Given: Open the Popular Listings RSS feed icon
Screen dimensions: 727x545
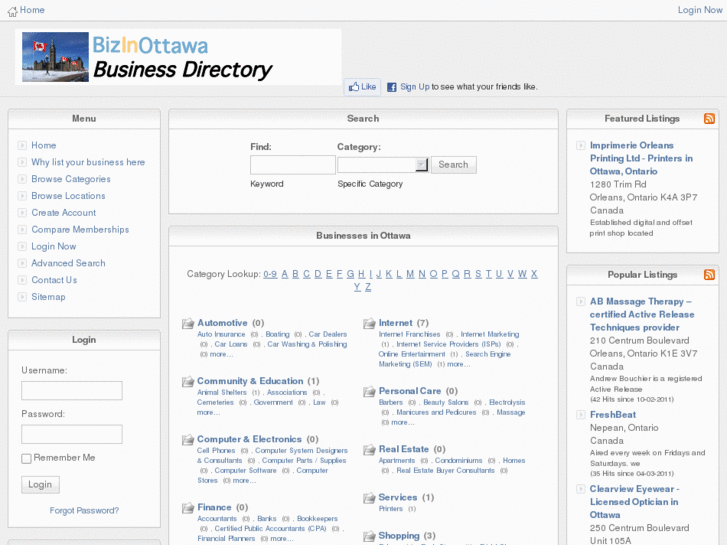Looking at the screenshot, I should click(709, 275).
